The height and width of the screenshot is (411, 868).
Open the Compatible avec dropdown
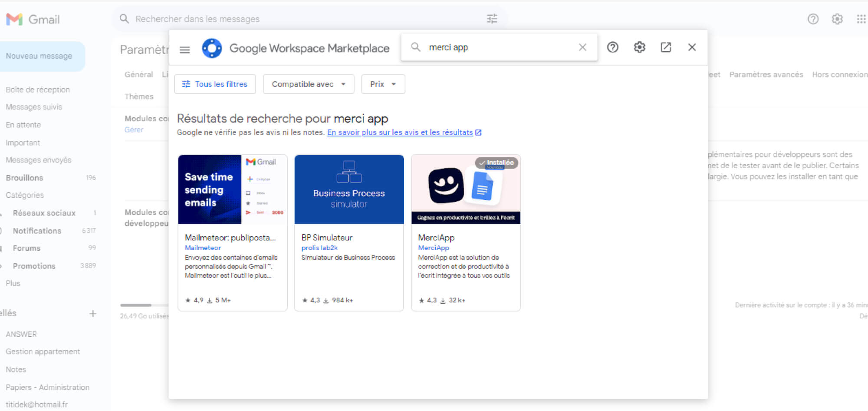[308, 84]
